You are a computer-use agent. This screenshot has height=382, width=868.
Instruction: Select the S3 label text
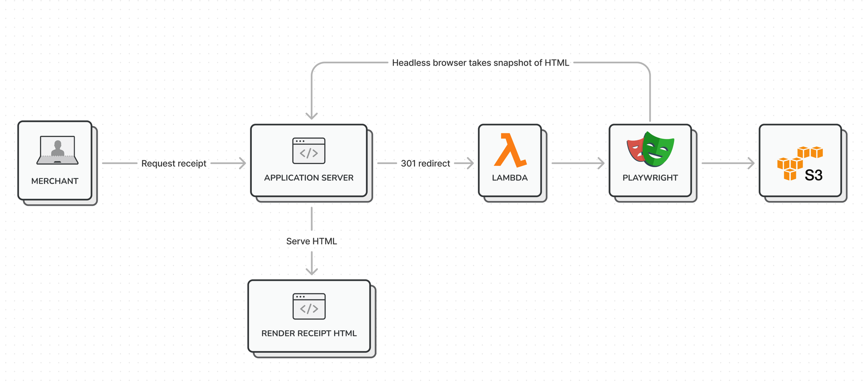pyautogui.click(x=813, y=175)
